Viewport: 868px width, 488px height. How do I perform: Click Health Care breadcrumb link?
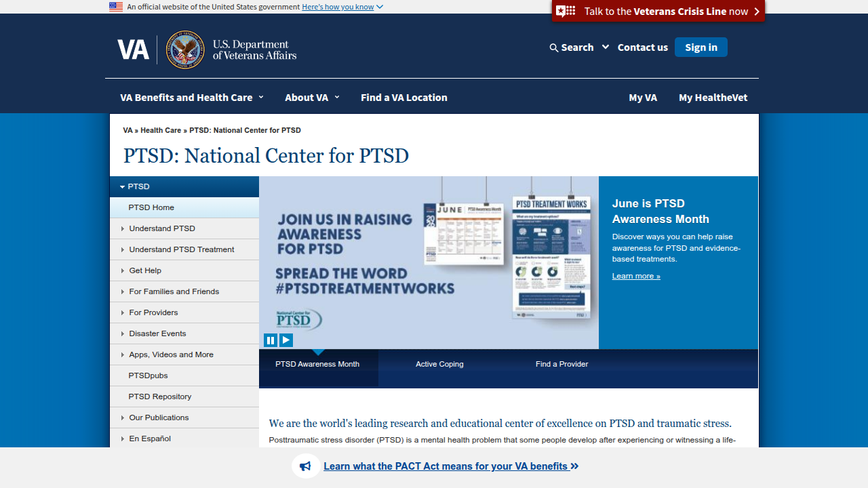pyautogui.click(x=161, y=130)
